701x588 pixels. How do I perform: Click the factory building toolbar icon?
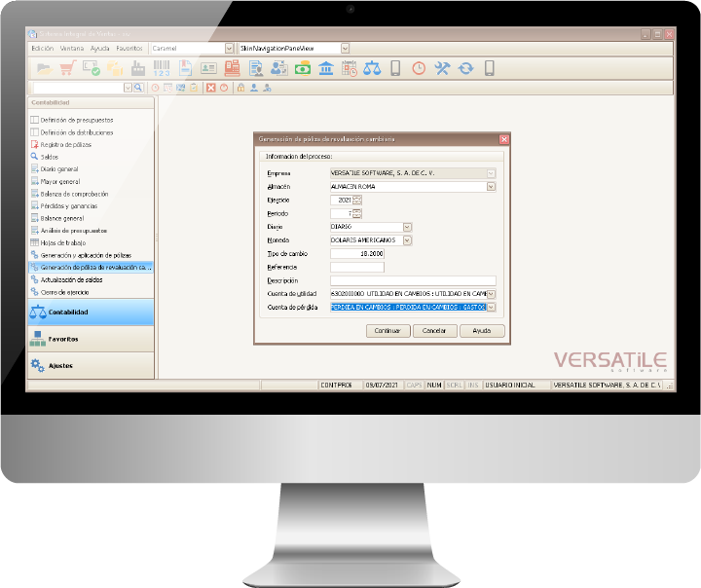(138, 68)
